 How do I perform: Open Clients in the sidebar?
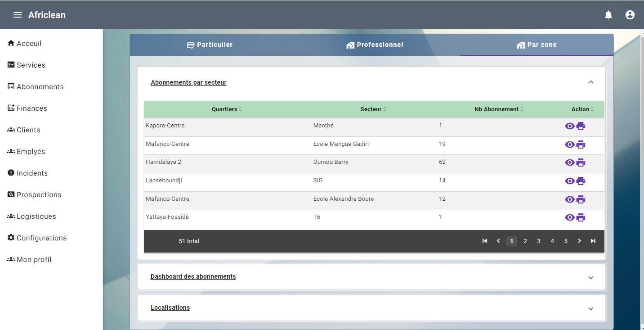click(x=24, y=130)
